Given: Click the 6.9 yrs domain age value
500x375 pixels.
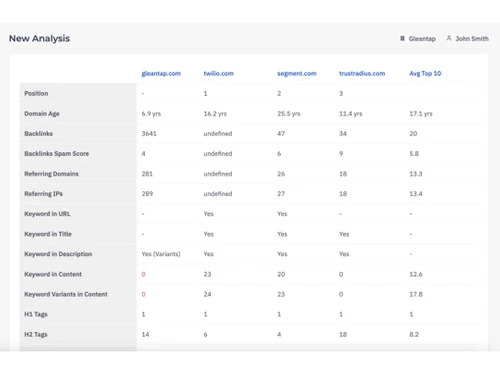Looking at the screenshot, I should click(x=151, y=114).
